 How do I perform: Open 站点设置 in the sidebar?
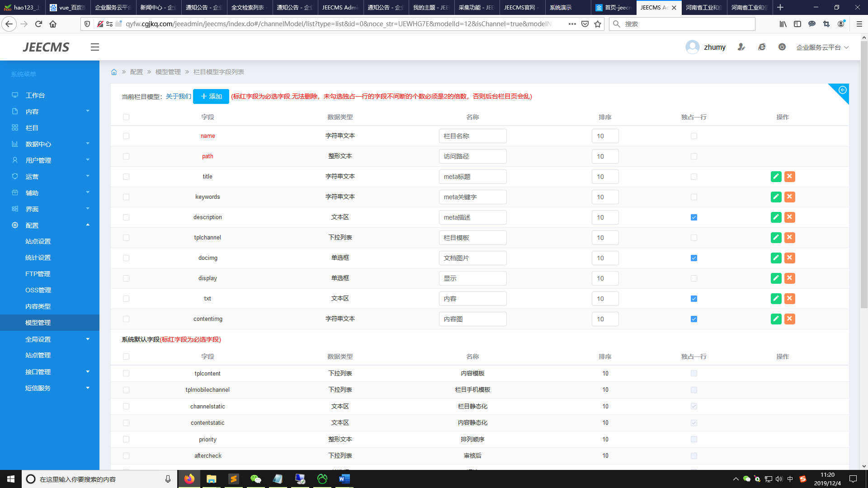tap(38, 241)
